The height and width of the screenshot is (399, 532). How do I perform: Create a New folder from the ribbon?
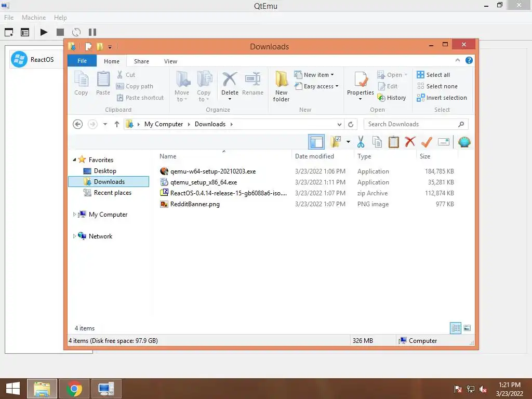(x=281, y=86)
